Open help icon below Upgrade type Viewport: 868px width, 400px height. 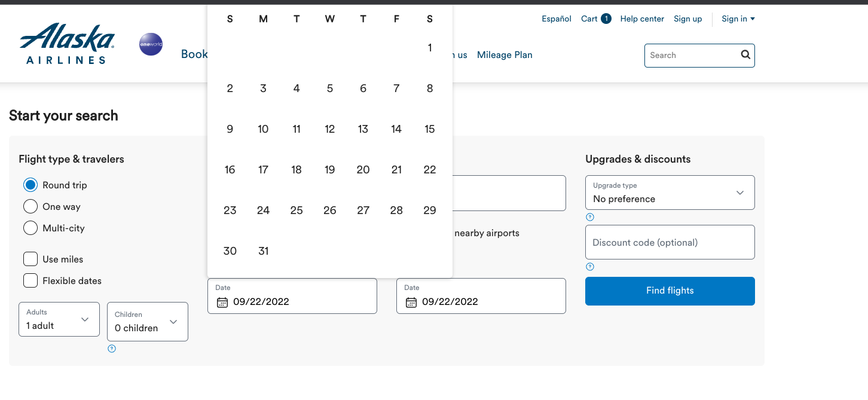(590, 217)
